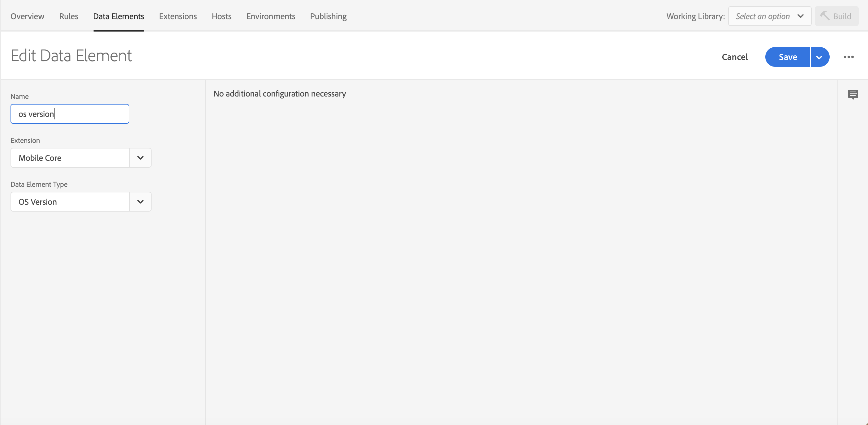Click the Mobile Core extension field
Screen dimensions: 868x425
(71, 158)
